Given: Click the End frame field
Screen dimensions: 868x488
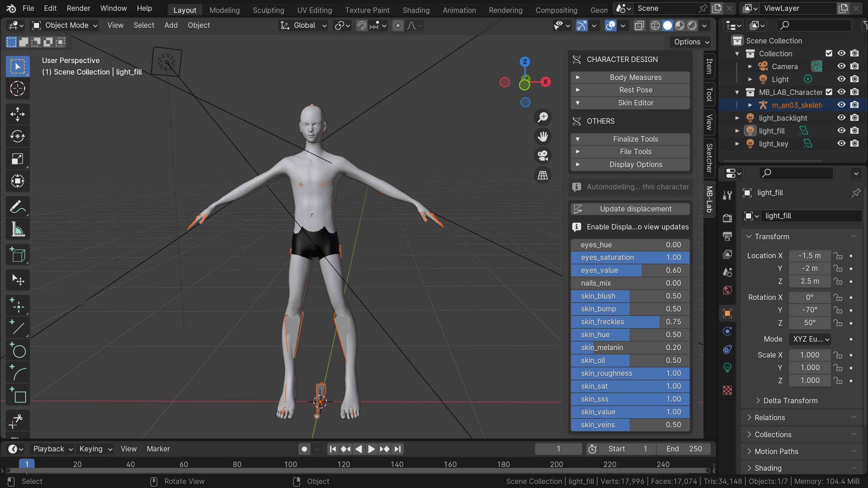Looking at the screenshot, I should (684, 449).
